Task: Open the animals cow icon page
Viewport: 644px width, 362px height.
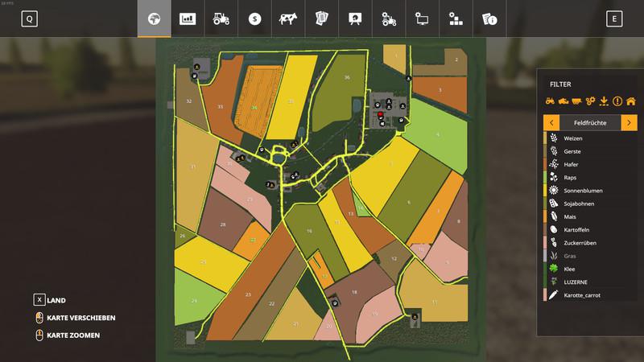Action: click(287, 19)
